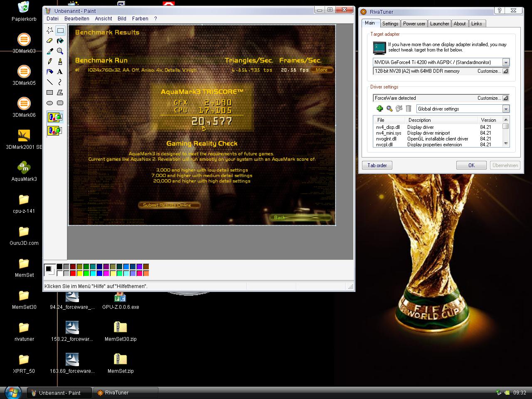Select the MemSet30.zip file icon
Viewport: 532px width, 399px height.
point(121,331)
